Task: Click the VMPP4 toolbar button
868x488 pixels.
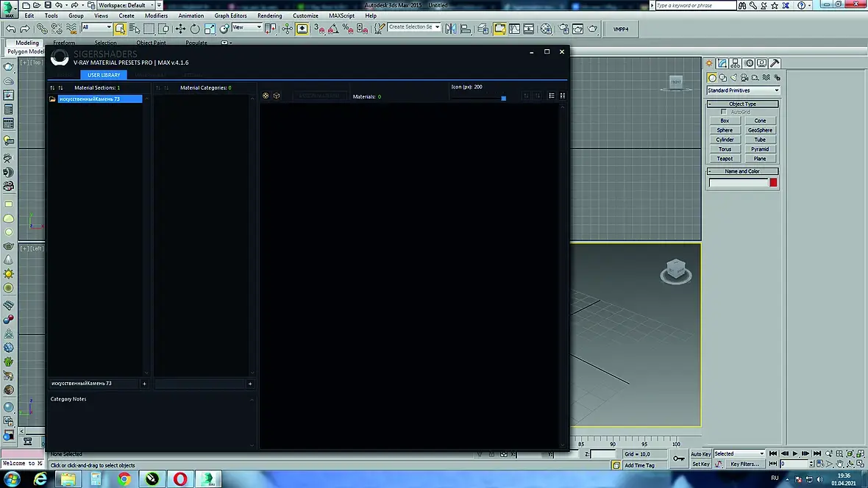Action: point(621,29)
